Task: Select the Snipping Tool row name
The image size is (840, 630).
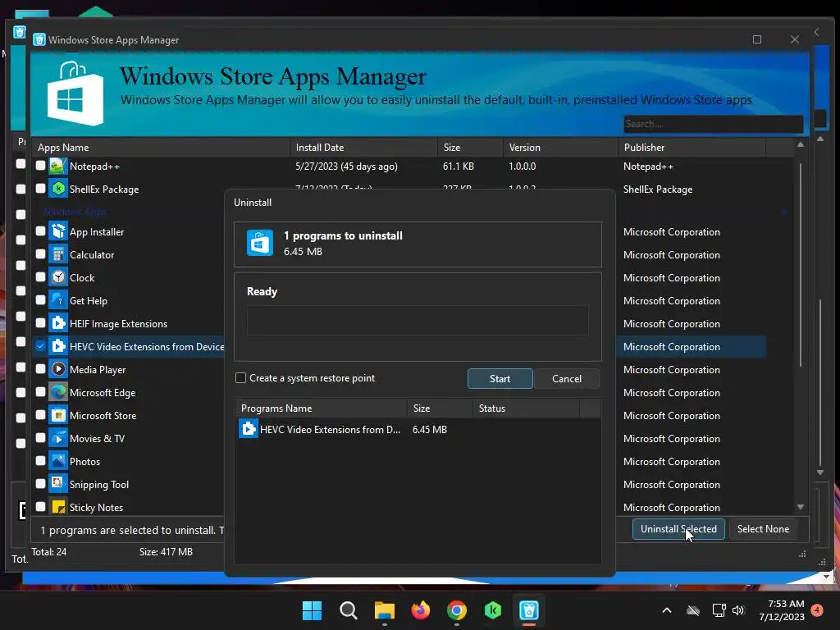Action: click(x=99, y=484)
